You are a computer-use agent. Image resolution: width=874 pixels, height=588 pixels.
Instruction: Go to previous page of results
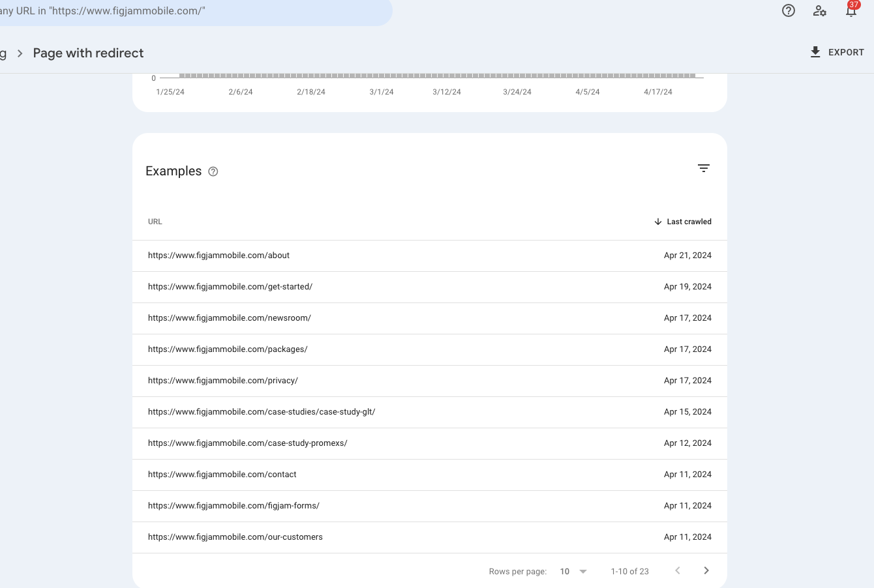(x=678, y=571)
